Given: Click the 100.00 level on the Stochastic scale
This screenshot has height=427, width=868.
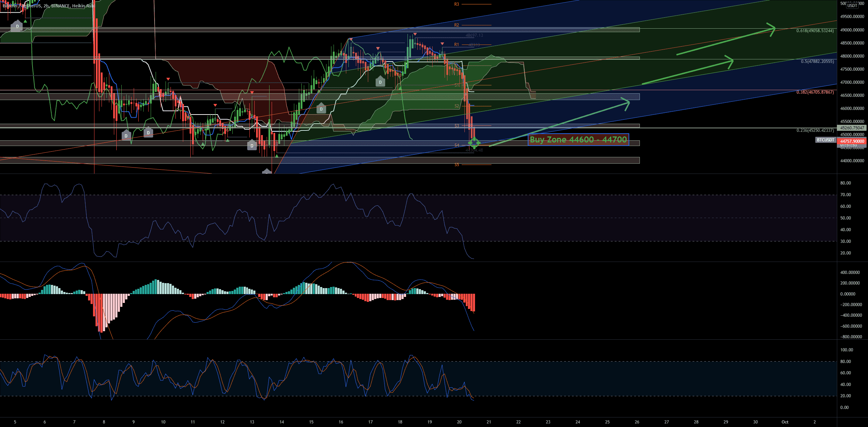Looking at the screenshot, I should [x=846, y=350].
